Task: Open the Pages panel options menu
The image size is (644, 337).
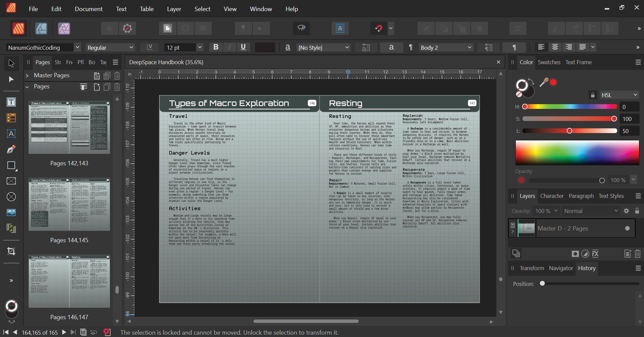Action: point(115,62)
